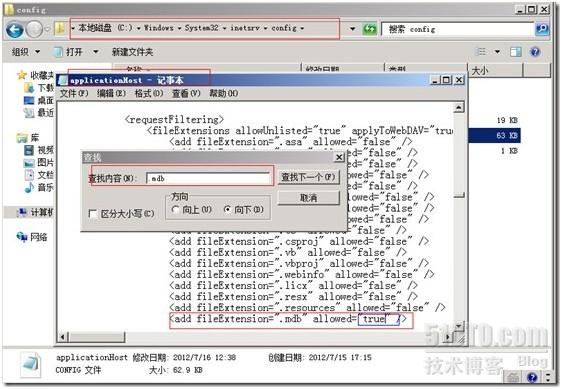Click the 新建文件夹 button
Image resolution: width=562 pixels, height=389 pixels.
pyautogui.click(x=132, y=52)
